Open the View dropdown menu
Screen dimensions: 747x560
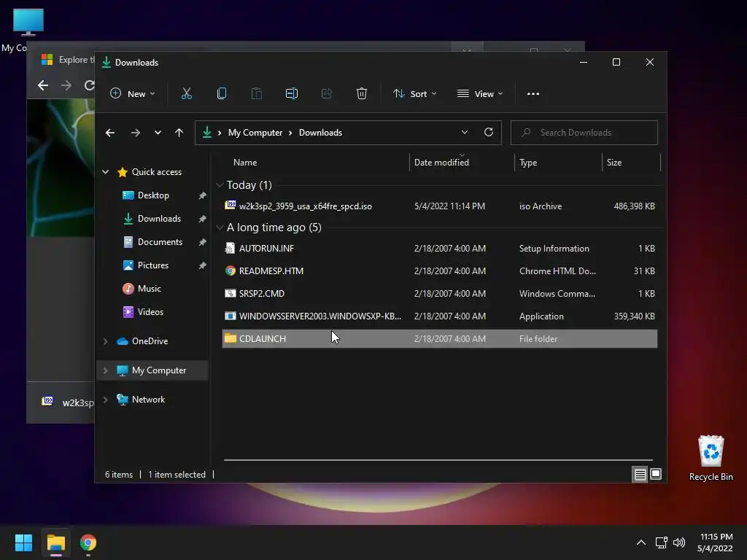pos(480,94)
